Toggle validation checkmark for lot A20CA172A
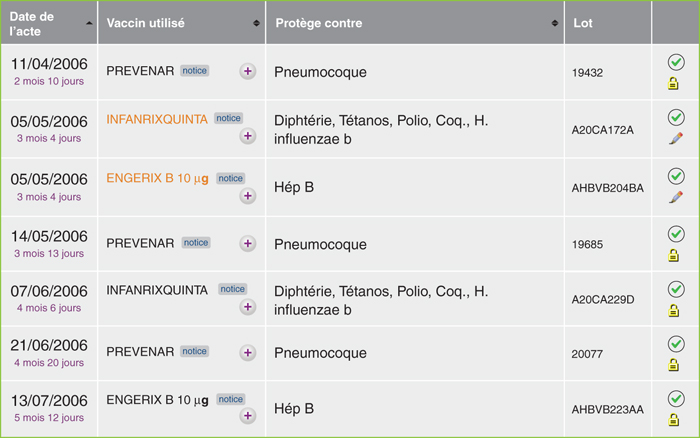The image size is (700, 438). (676, 117)
